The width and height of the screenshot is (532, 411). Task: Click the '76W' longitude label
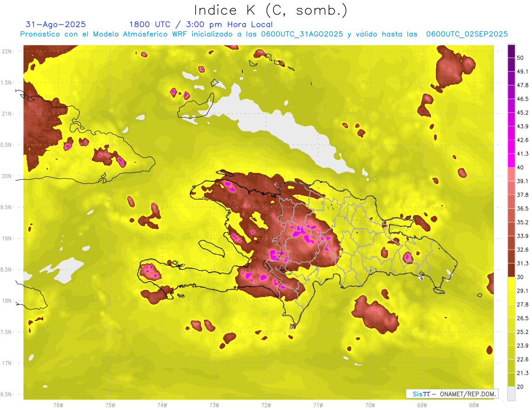click(x=58, y=405)
